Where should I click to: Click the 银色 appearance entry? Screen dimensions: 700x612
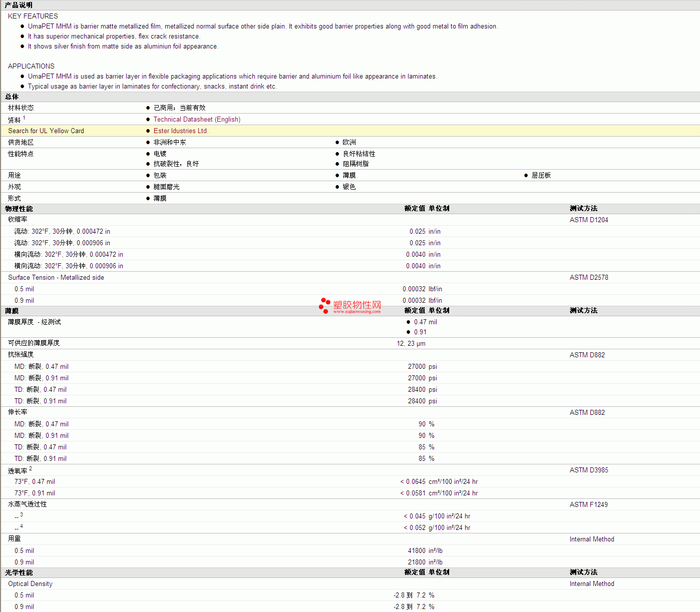pyautogui.click(x=349, y=187)
